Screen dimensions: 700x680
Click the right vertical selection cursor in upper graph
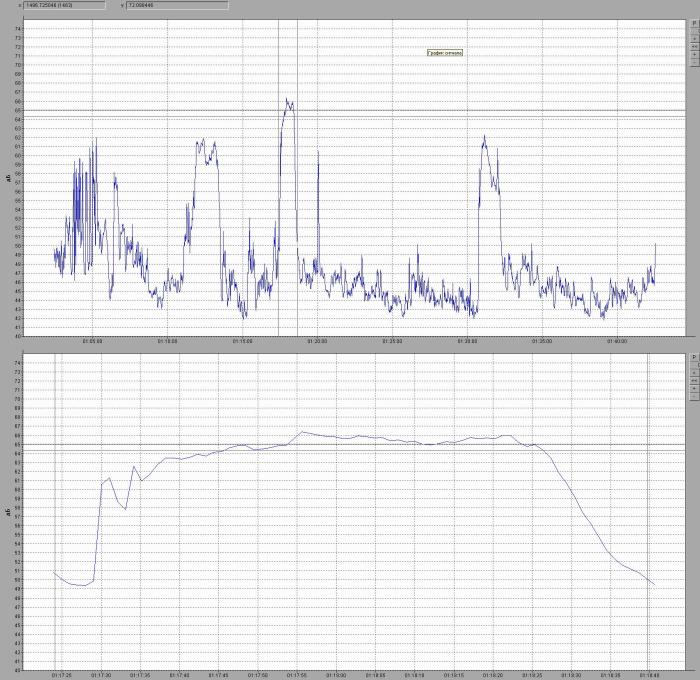pyautogui.click(x=297, y=200)
